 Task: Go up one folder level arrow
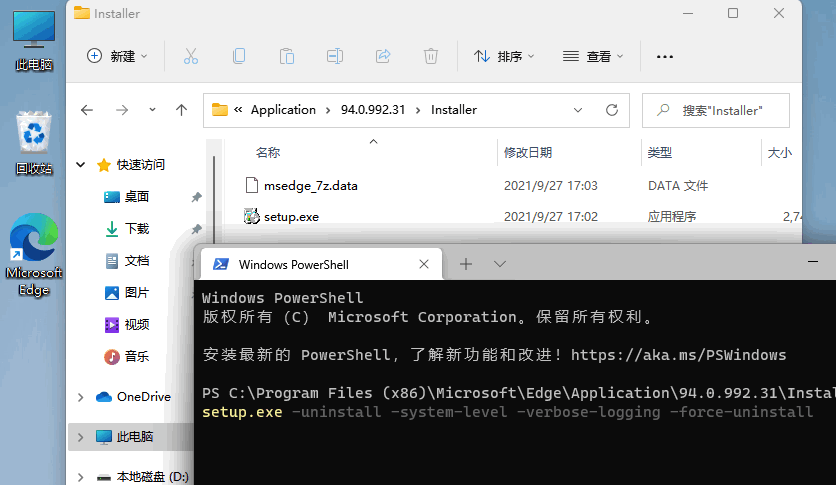click(x=181, y=110)
